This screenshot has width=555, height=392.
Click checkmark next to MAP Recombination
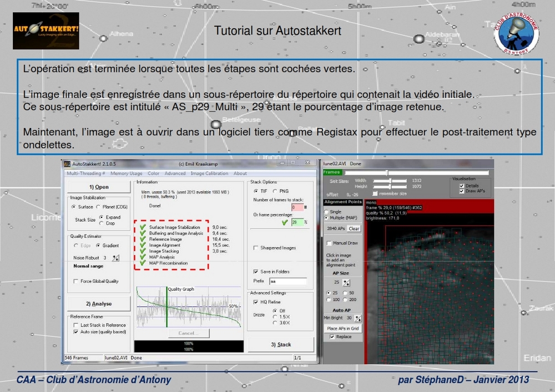143,263
